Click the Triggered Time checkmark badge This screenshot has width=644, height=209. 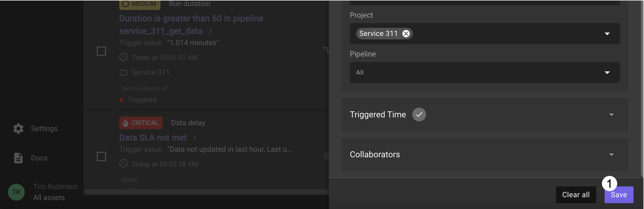click(419, 114)
